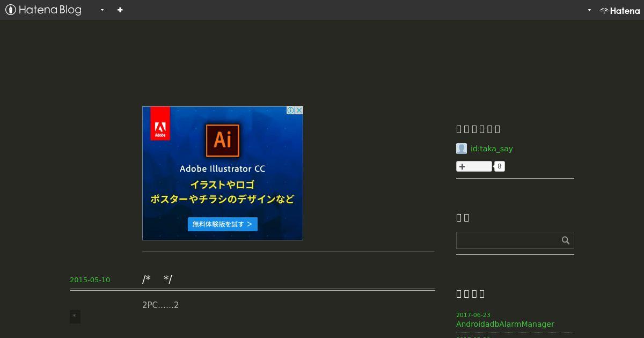Screen dimensions: 644x338
Task: Expand the dropdown arrow beside Hatena Blog
Action: pos(102,10)
